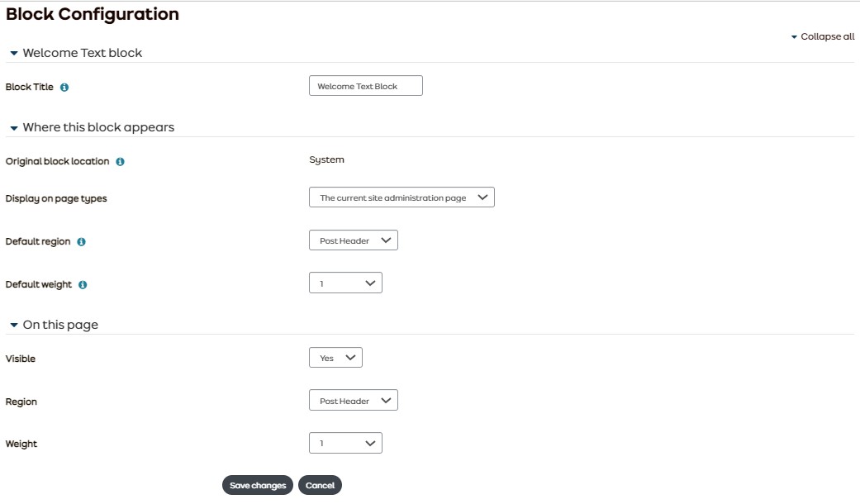This screenshot has width=860, height=504.
Task: Show help icon for Default region
Action: (x=82, y=242)
